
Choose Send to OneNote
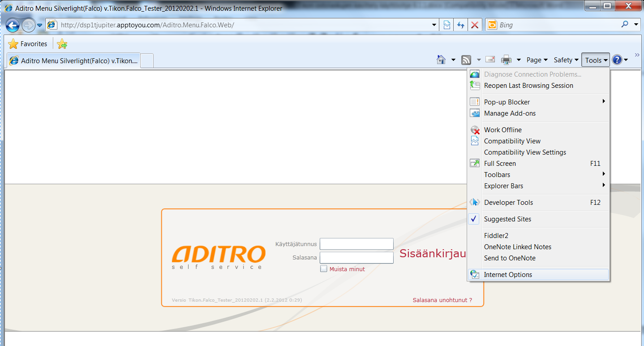click(538, 258)
